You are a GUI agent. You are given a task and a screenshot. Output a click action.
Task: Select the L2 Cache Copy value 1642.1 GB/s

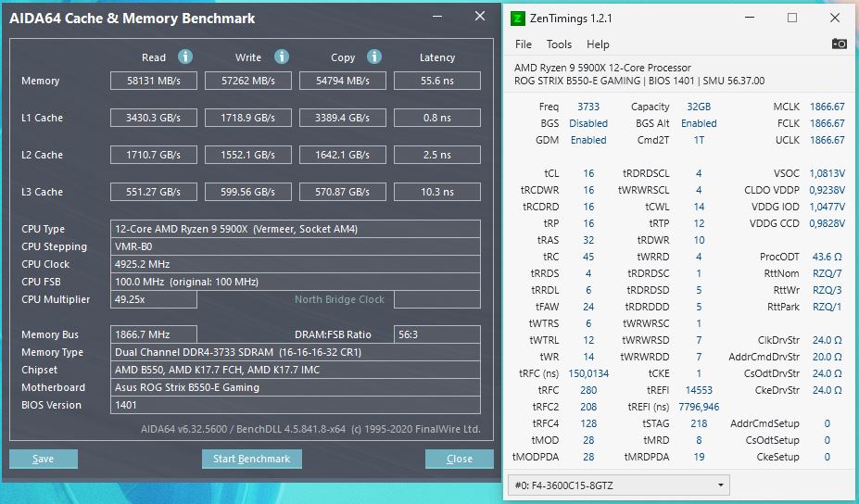click(x=342, y=155)
